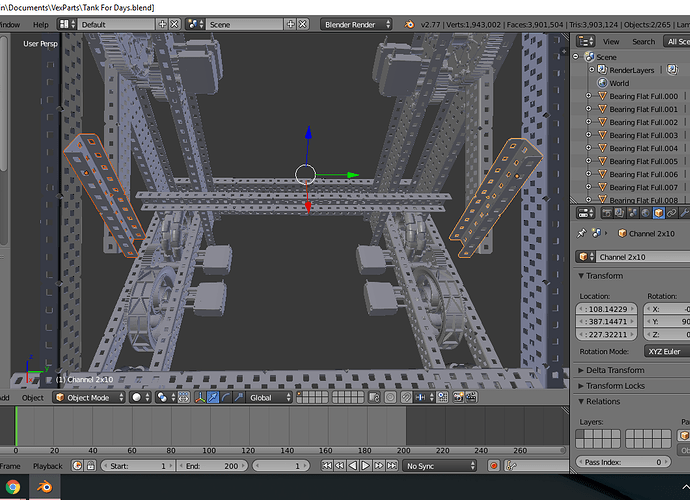
Task: Toggle the timeline range lock icon
Action: point(90,466)
